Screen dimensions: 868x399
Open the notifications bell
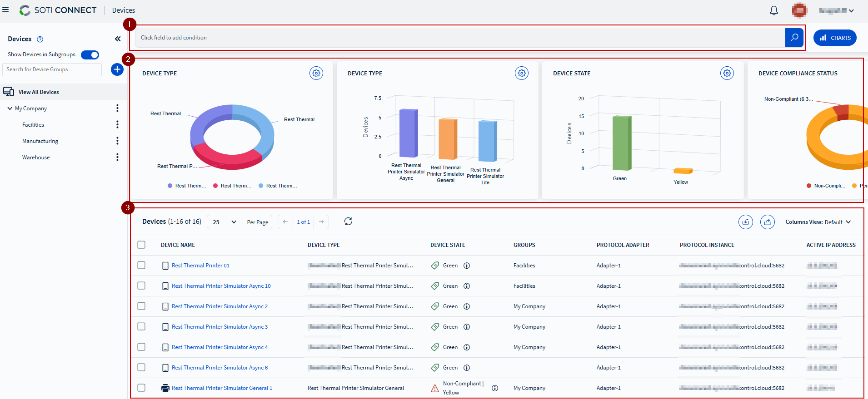(773, 10)
